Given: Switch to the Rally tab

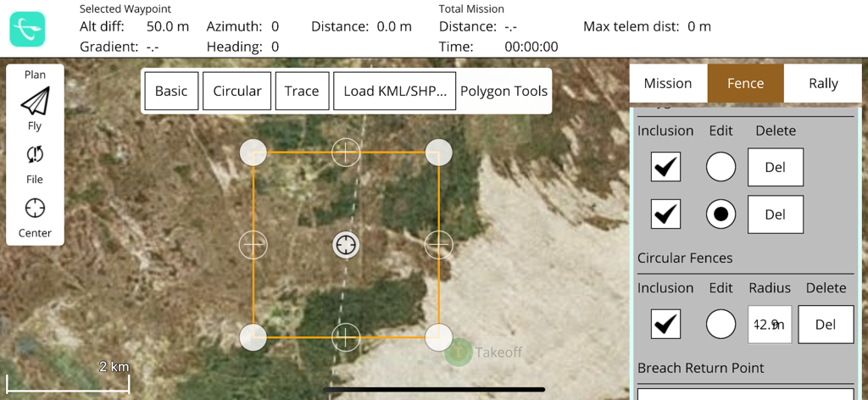Looking at the screenshot, I should [823, 84].
